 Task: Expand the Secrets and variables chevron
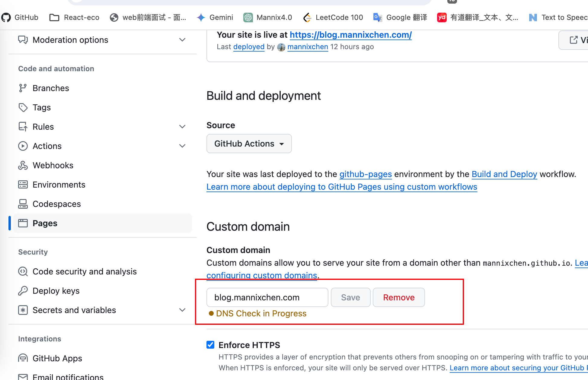pos(182,310)
